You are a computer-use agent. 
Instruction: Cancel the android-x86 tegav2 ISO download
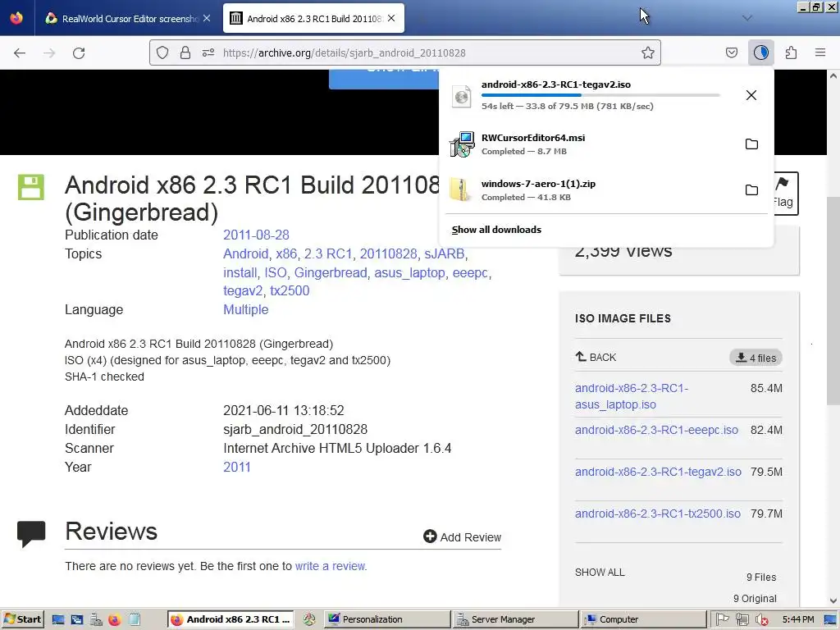click(x=751, y=95)
